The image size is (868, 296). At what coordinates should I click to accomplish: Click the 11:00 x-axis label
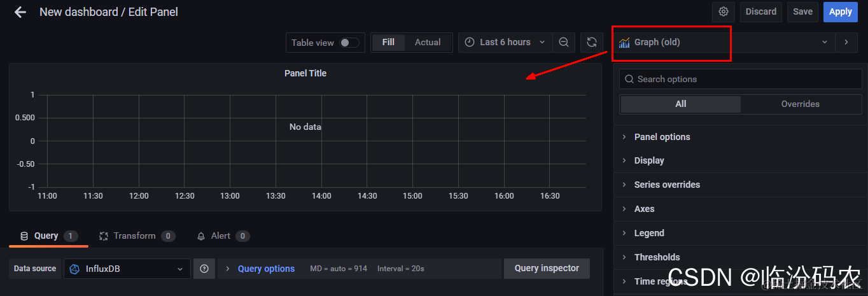click(48, 196)
